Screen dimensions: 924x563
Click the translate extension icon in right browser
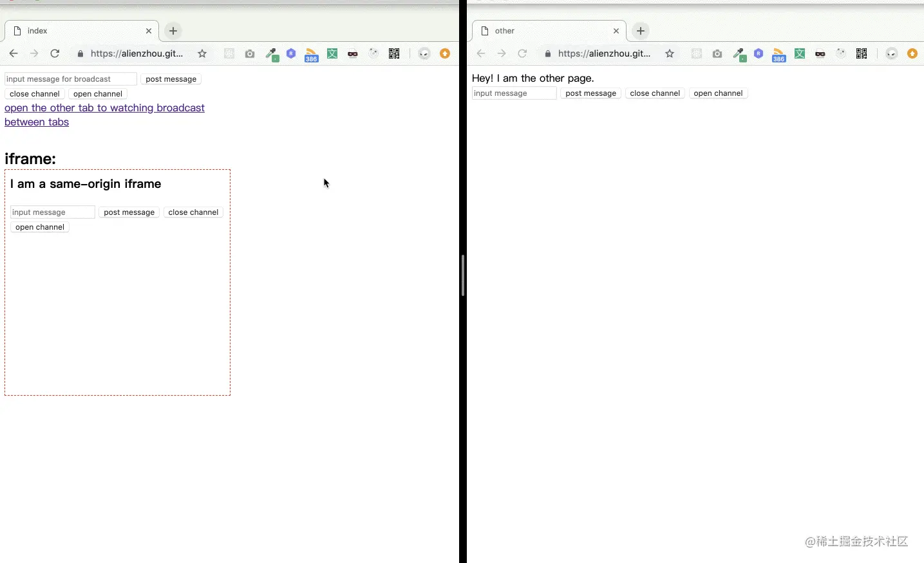point(800,53)
